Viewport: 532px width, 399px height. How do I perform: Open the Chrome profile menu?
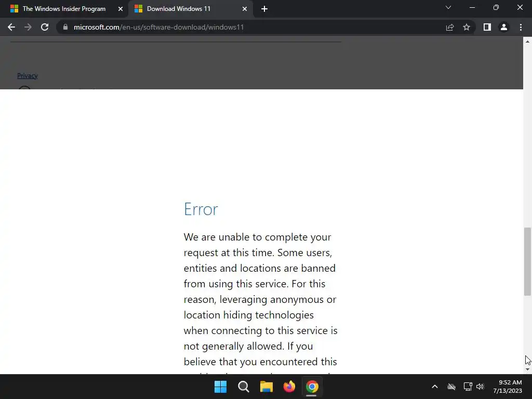[x=504, y=27]
